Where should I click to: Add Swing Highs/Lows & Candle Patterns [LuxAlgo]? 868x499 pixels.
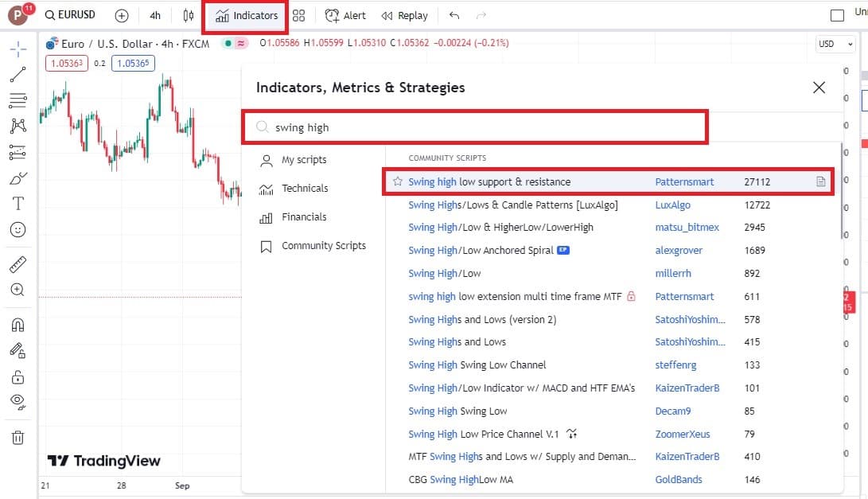[513, 205]
